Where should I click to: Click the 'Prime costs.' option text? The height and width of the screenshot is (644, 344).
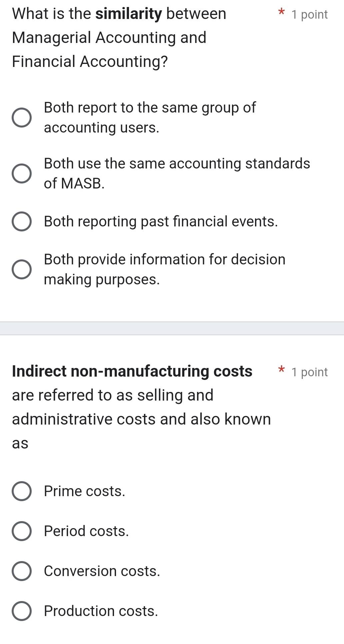pos(84,491)
